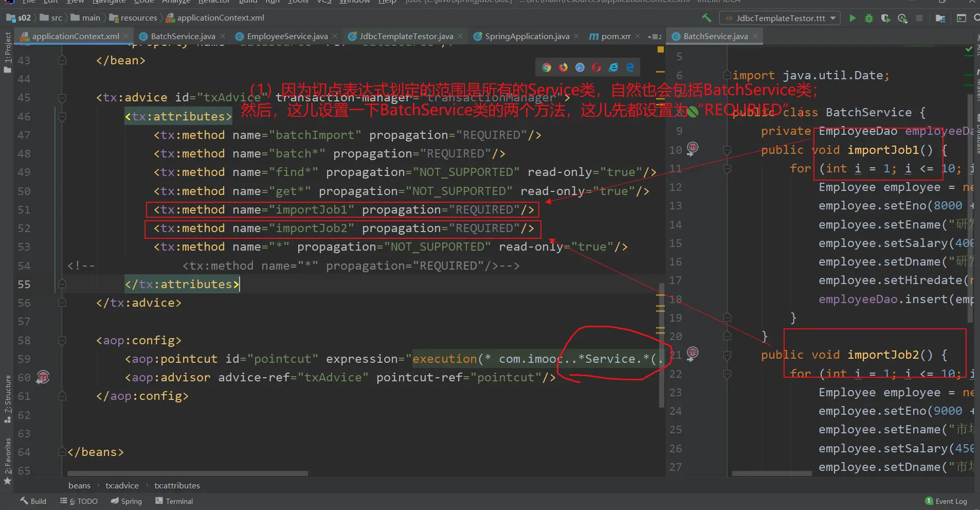The height and width of the screenshot is (510, 980).
Task: Switch to the EmployeeService.java tab
Action: [286, 36]
